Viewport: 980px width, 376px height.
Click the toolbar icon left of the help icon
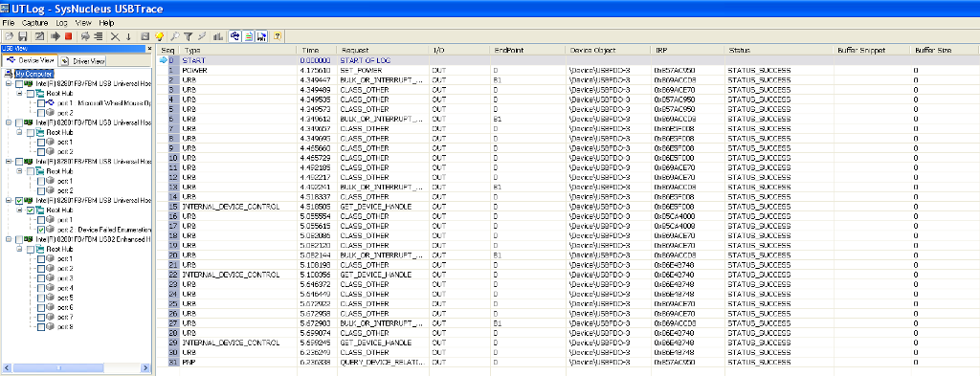point(262,36)
